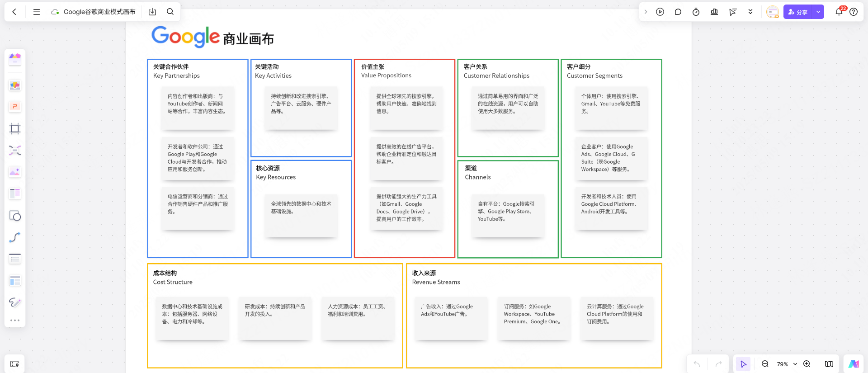The height and width of the screenshot is (373, 868).
Task: Select the text list tool
Action: [x=15, y=259]
